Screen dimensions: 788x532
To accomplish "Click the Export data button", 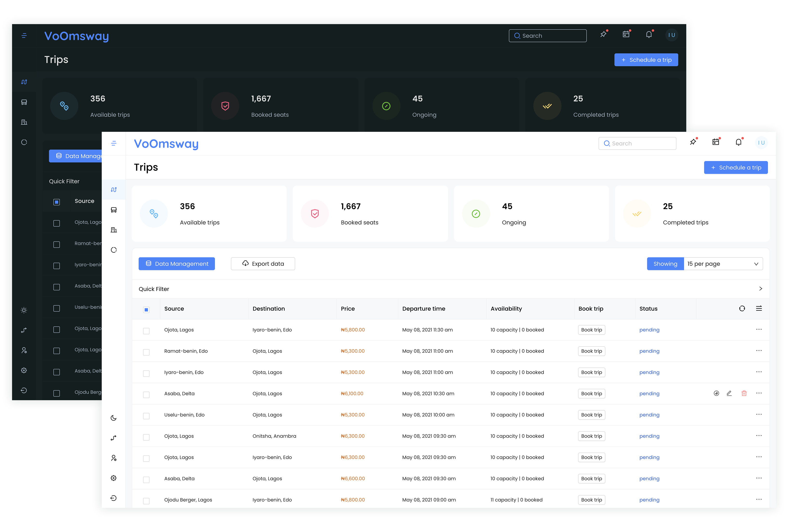I will [263, 264].
